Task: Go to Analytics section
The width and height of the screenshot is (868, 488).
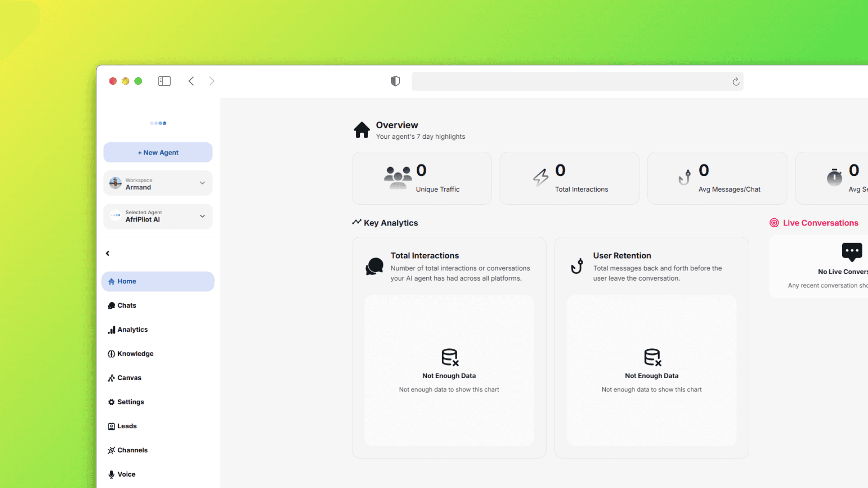Action: tap(132, 330)
